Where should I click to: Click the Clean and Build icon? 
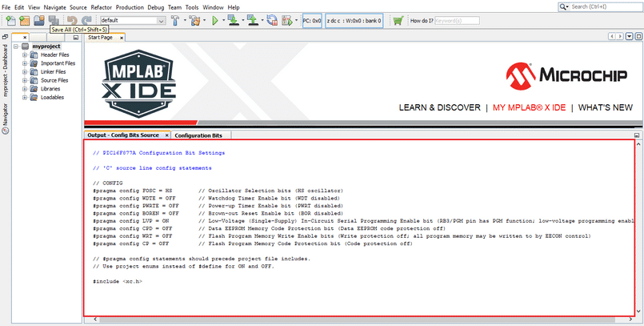coord(194,21)
